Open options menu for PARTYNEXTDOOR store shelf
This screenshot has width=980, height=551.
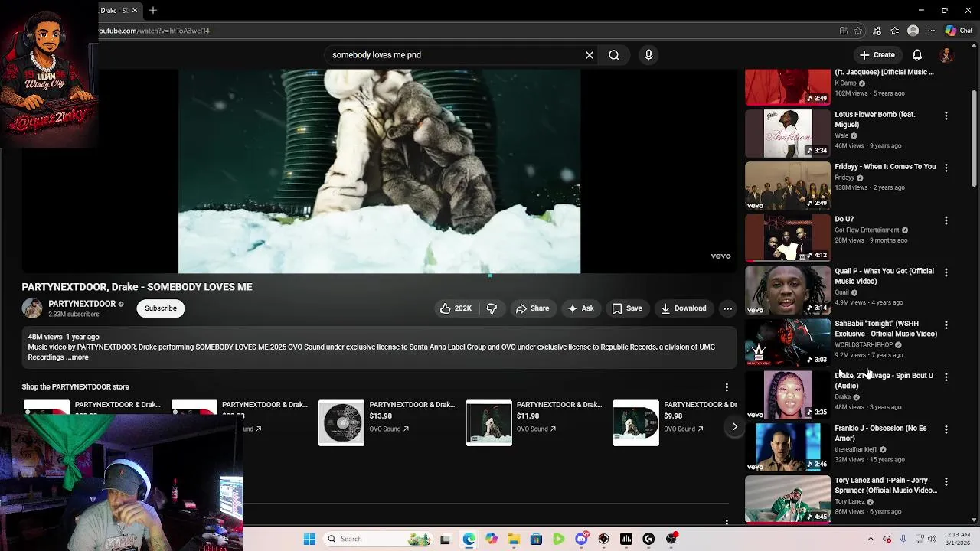[727, 387]
